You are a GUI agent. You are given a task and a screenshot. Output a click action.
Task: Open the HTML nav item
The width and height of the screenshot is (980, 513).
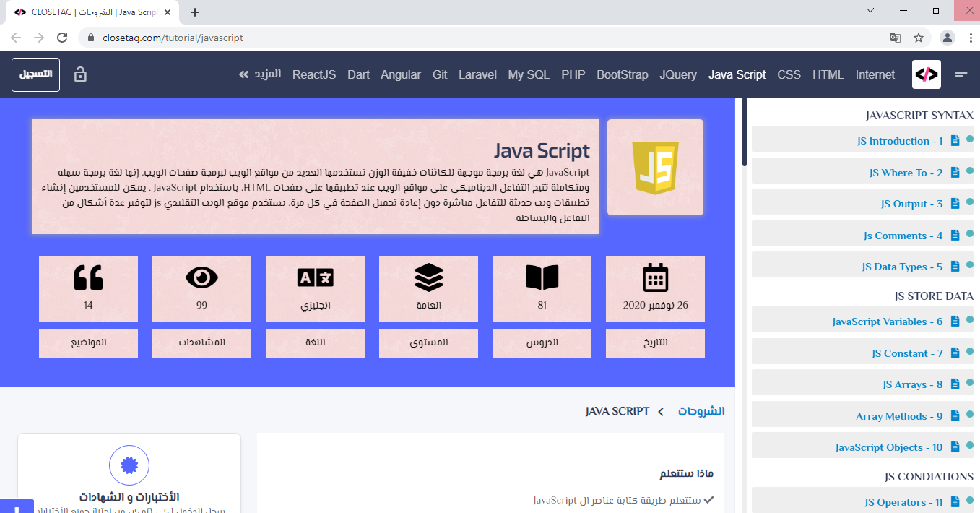pyautogui.click(x=828, y=74)
